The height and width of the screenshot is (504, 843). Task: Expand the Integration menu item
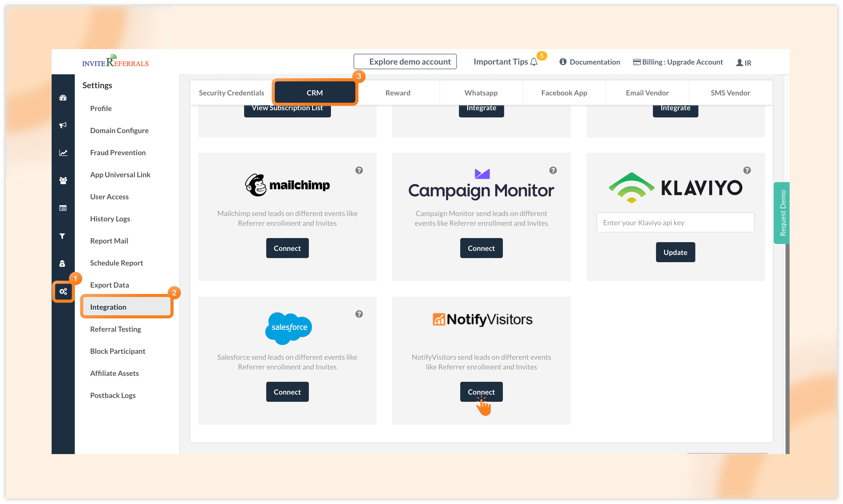coord(108,307)
